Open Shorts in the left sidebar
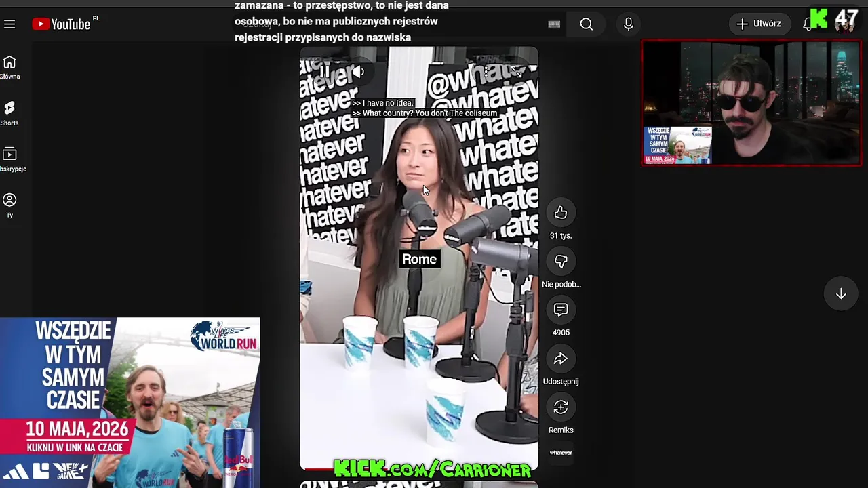The height and width of the screenshot is (488, 868). (9, 114)
